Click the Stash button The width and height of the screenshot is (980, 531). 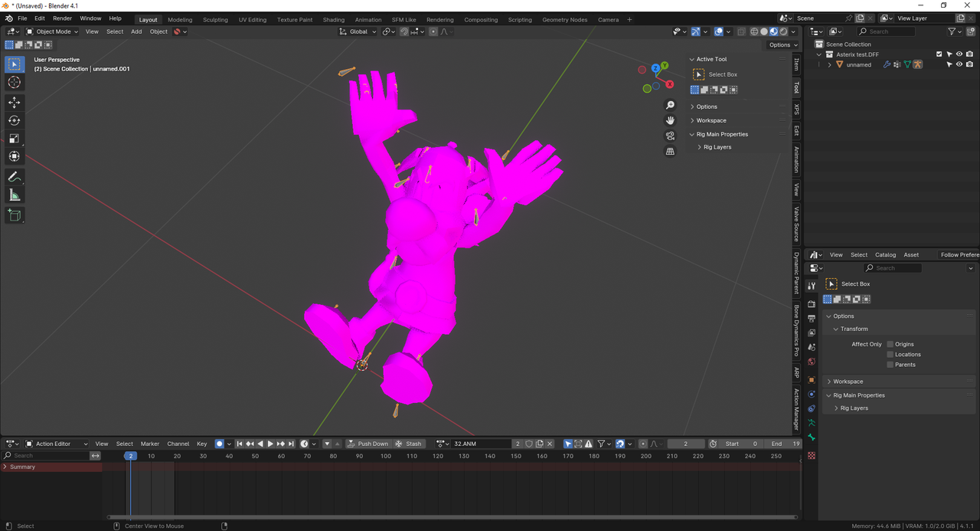[409, 444]
